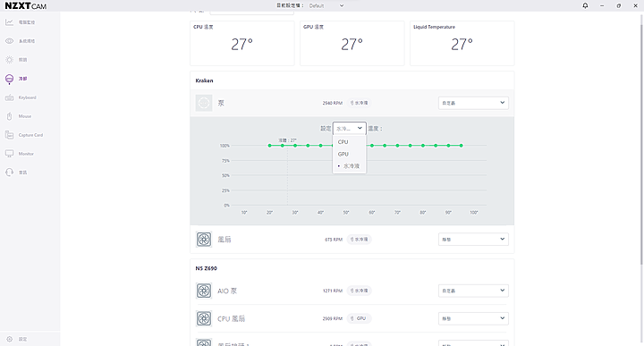
Task: Select the curve point at 80°
Action: point(422,146)
